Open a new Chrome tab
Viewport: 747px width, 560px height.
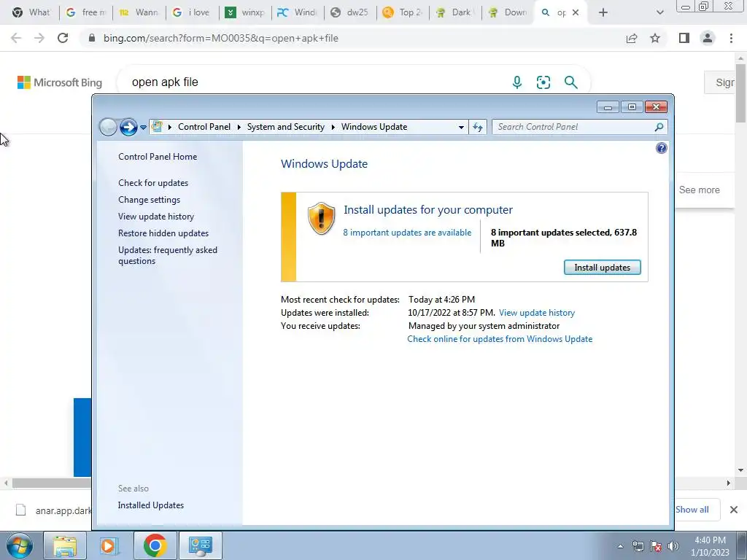[x=603, y=12]
